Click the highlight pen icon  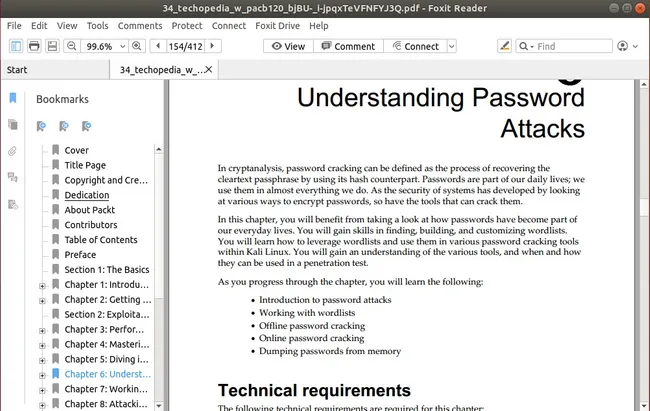504,46
